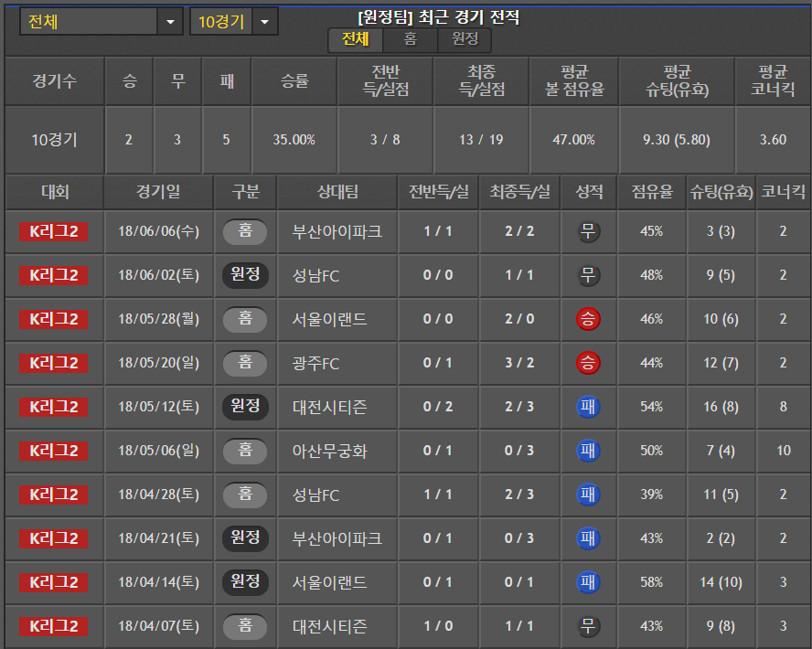This screenshot has height=649, width=812.
Task: Click the 47.00% average possession value
Action: 573,140
